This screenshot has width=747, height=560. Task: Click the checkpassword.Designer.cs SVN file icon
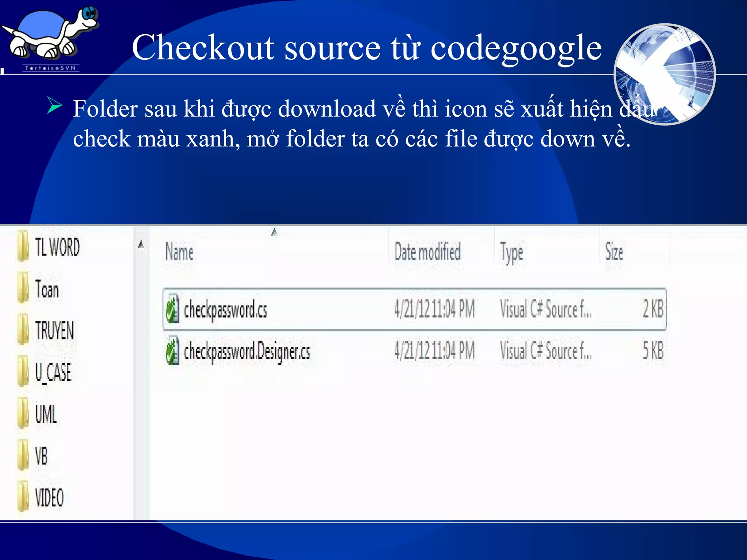coord(173,351)
